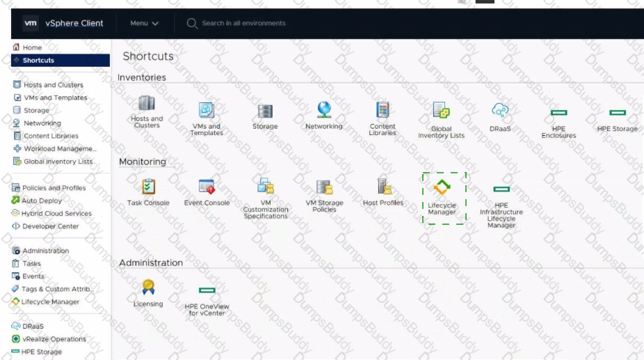The width and height of the screenshot is (644, 360).
Task: Open Administration in sidebar
Action: click(x=46, y=251)
